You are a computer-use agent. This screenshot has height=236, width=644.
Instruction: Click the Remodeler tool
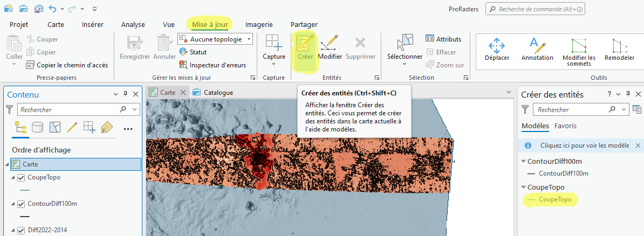[619, 48]
